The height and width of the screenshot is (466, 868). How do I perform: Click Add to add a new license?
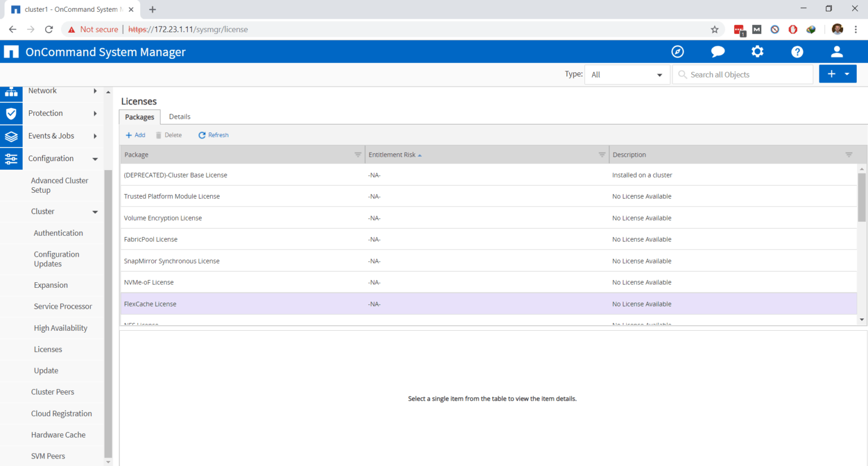coord(135,135)
